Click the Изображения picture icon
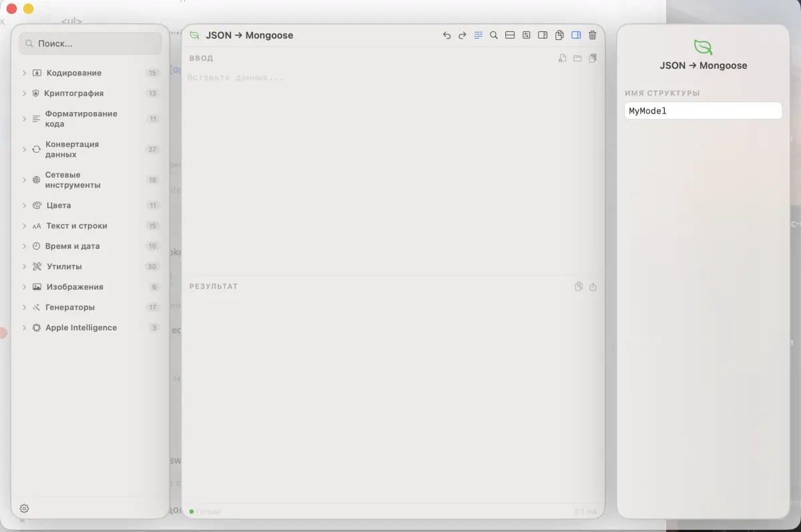The height and width of the screenshot is (532, 801). pyautogui.click(x=37, y=287)
